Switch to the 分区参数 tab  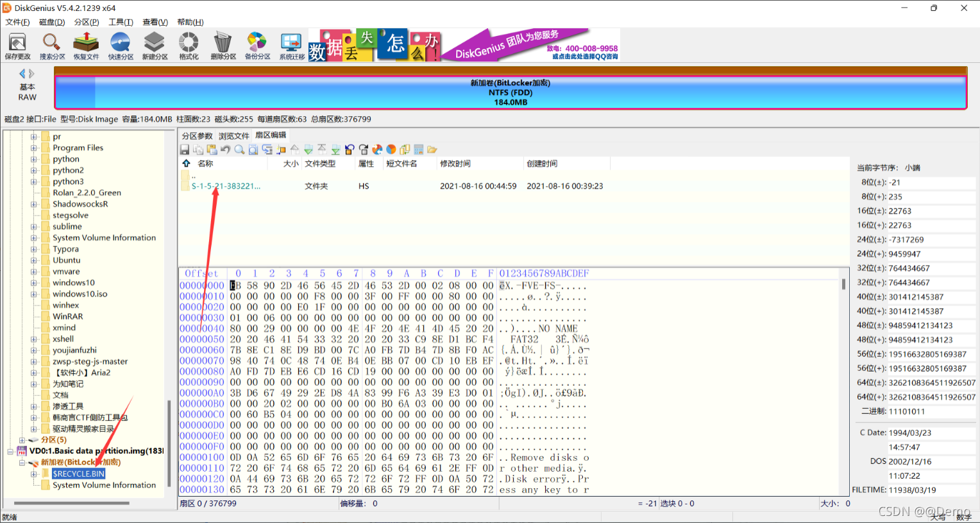(x=197, y=136)
